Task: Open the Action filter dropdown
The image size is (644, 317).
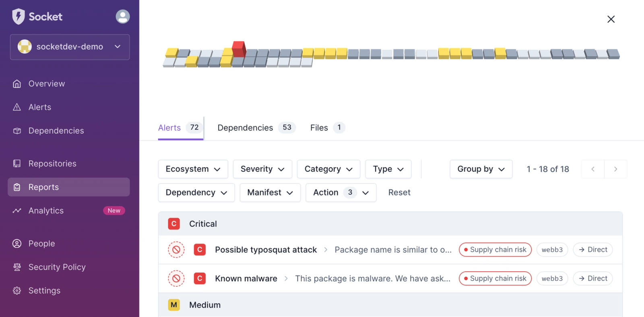Action: point(341,193)
